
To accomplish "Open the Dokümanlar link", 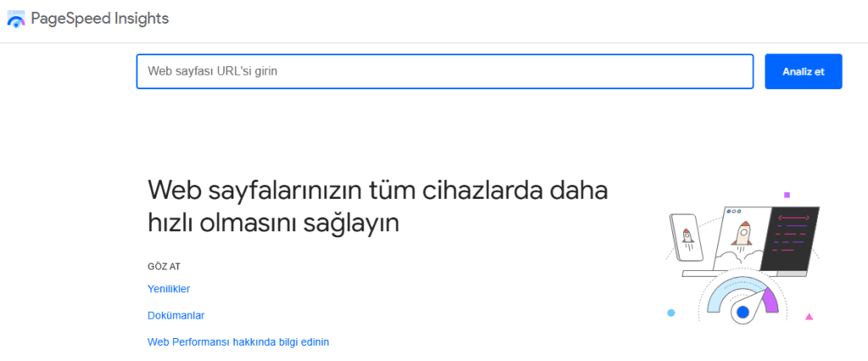I will tap(176, 315).
